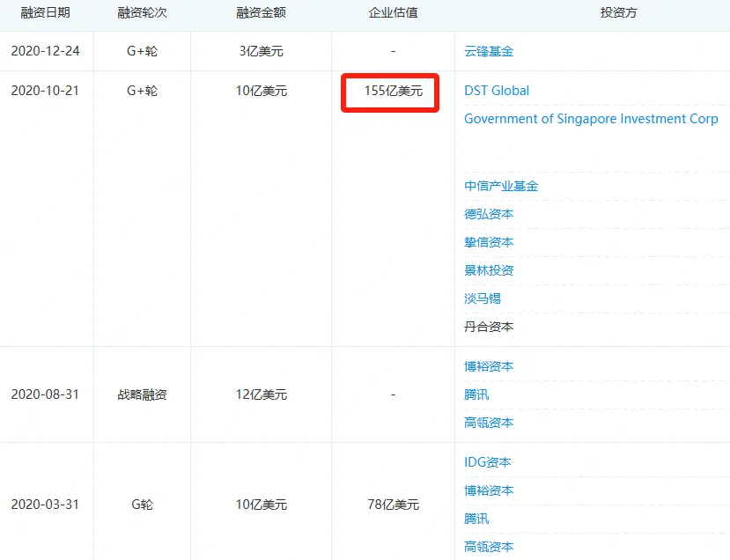Select the 155亿美元 valuation cell
This screenshot has width=730, height=560.
[x=393, y=91]
